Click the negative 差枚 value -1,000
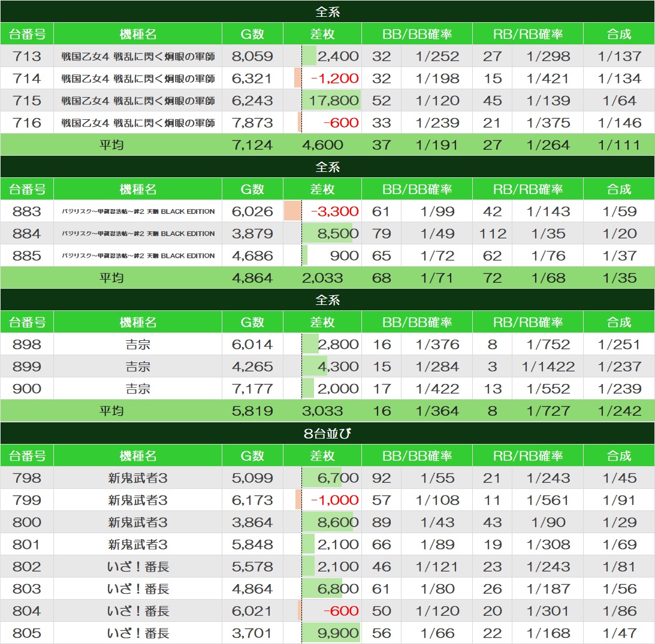The height and width of the screenshot is (644, 655). pos(334,500)
